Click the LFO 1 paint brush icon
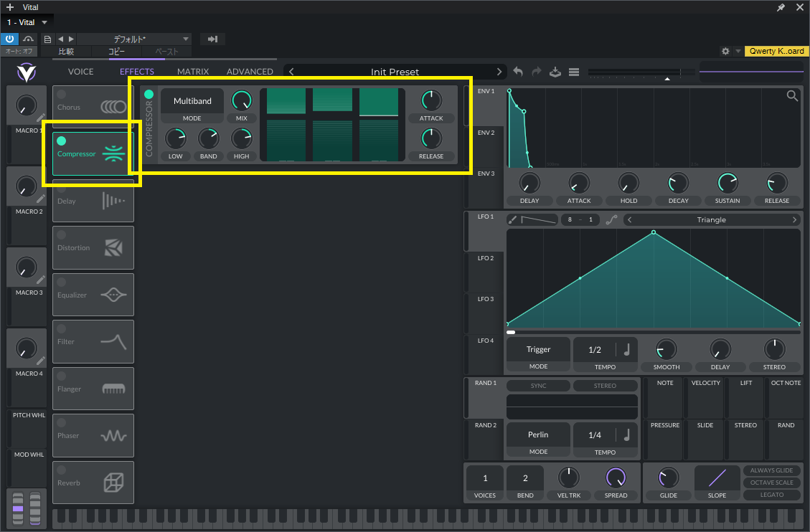Image resolution: width=810 pixels, height=532 pixels. 512,220
